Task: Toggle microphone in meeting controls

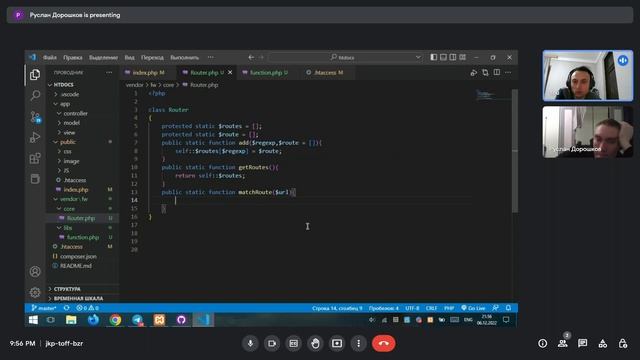Action: [250, 344]
